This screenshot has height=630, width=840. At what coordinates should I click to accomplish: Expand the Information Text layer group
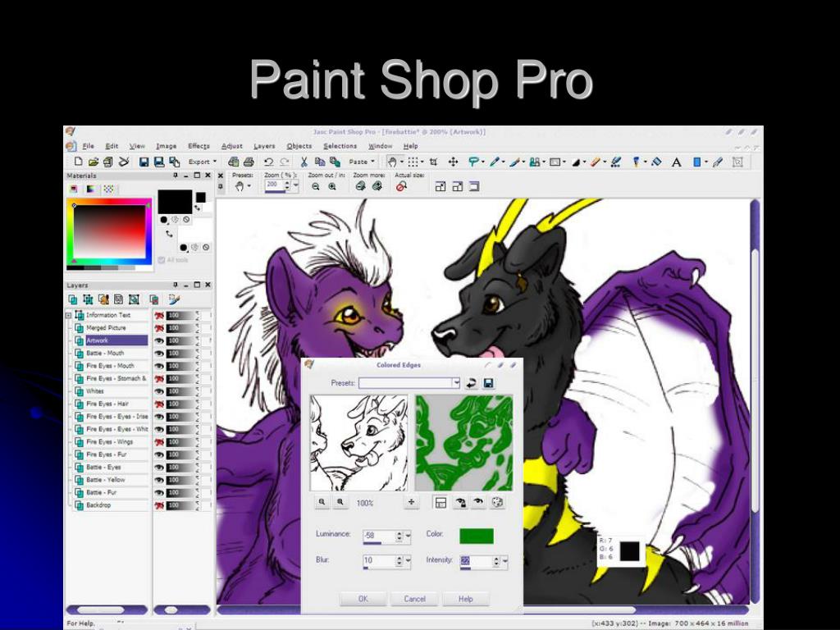coord(69,316)
